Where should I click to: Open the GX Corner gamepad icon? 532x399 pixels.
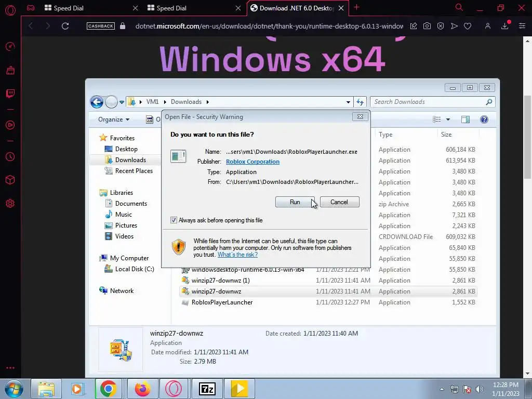tap(31, 8)
